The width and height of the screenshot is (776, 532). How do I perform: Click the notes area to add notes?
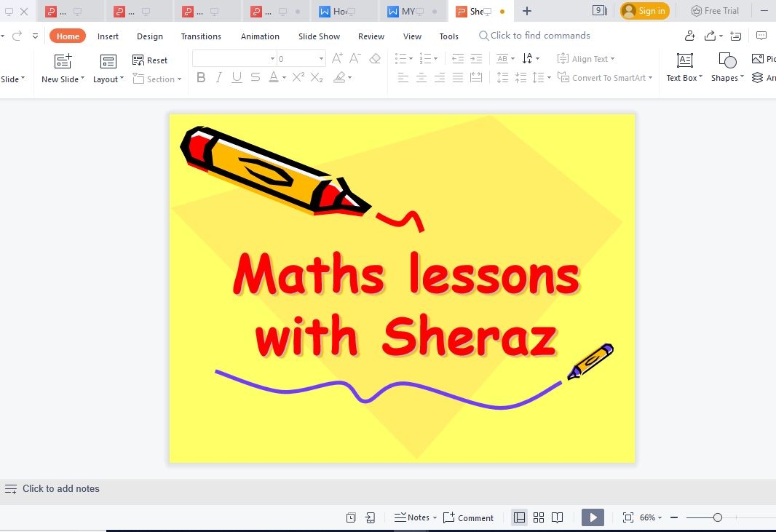[61, 489]
